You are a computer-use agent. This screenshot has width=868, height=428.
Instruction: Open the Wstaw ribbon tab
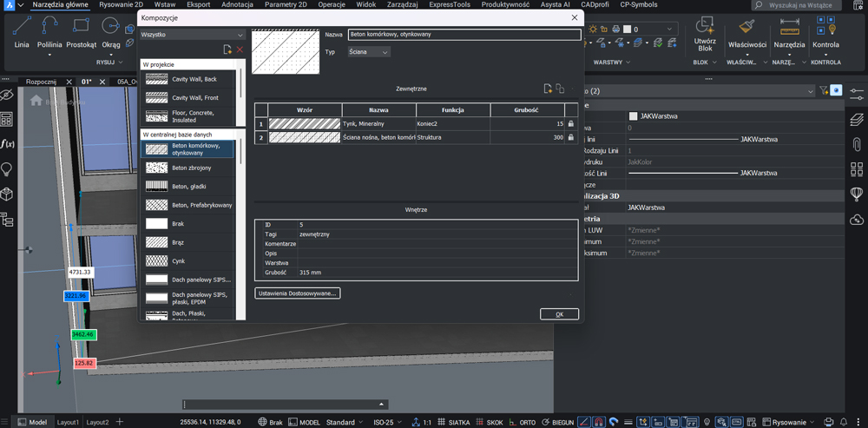tap(165, 4)
